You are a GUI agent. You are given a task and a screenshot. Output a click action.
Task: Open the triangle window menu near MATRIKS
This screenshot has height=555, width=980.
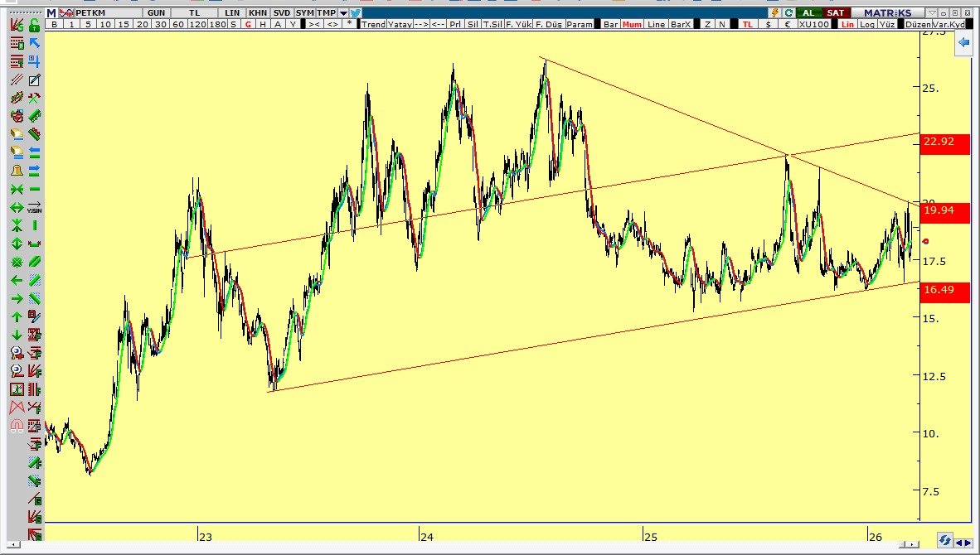pos(932,12)
